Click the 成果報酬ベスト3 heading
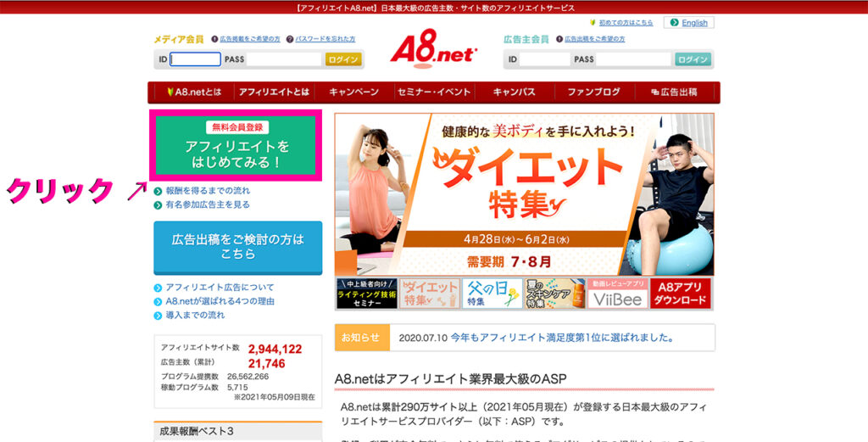The width and height of the screenshot is (868, 442). (197, 431)
